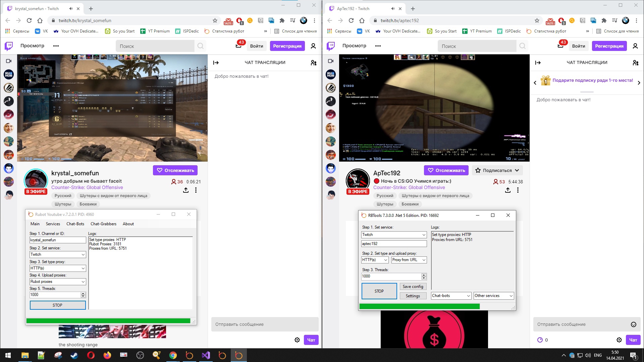Open notifications inbox with 43 badge on left
Screen dimensions: 644x362
pos(238,46)
